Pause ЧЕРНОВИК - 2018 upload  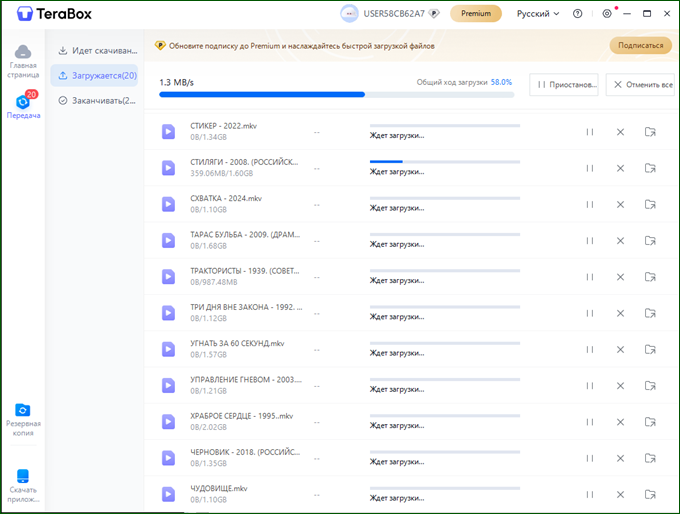590,458
